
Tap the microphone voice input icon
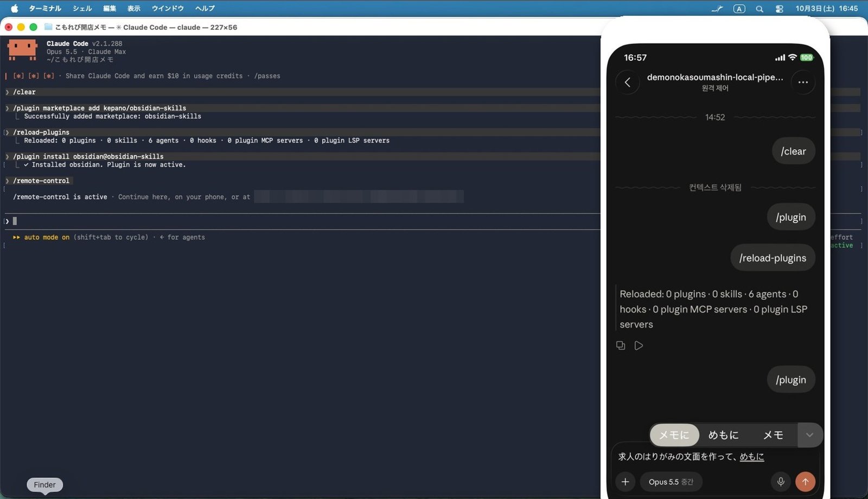[781, 482]
